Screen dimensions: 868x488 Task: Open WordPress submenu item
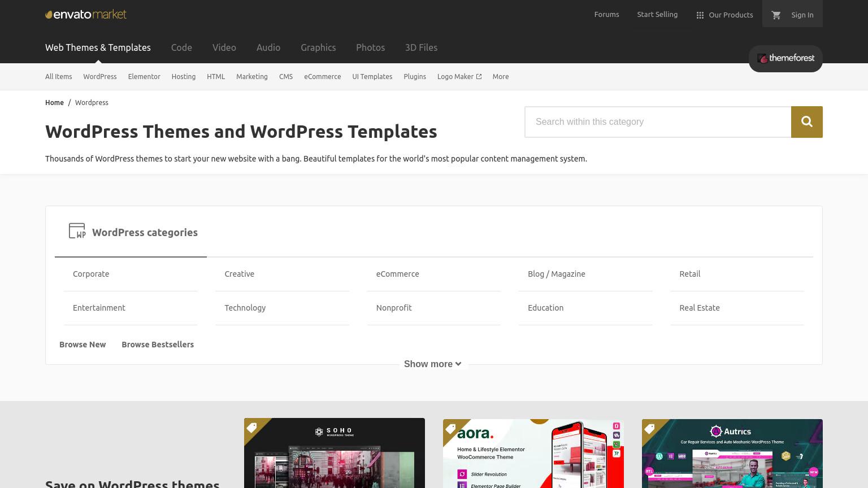pyautogui.click(x=100, y=77)
